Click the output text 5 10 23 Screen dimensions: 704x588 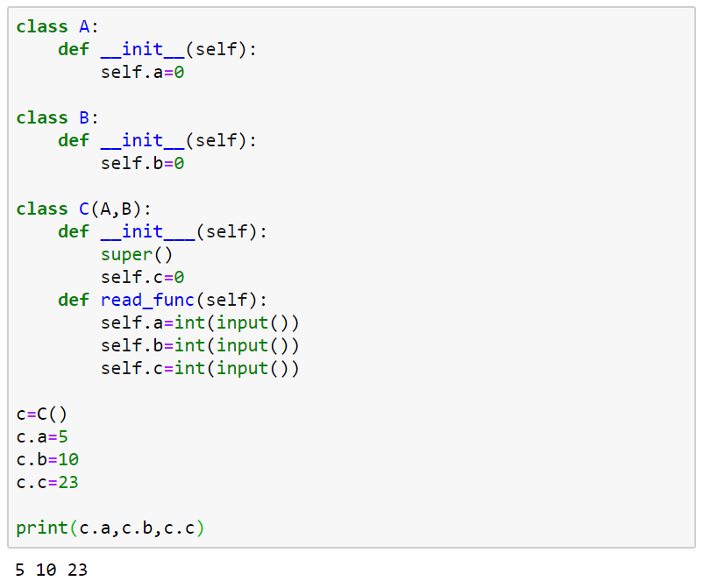48,570
